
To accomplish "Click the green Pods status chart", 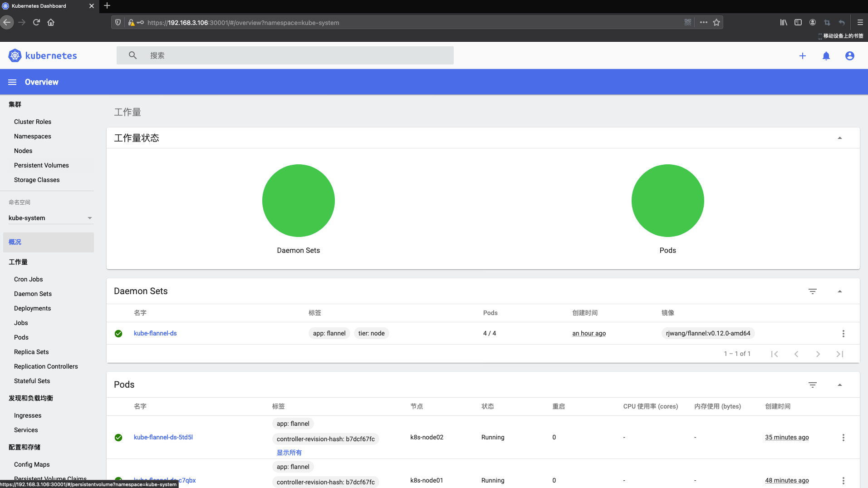I will coord(668,201).
